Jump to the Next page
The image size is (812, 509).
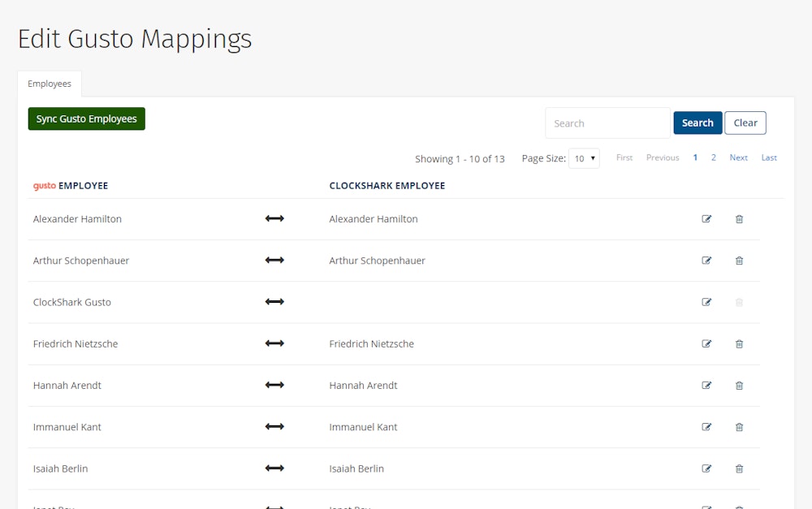tap(738, 157)
